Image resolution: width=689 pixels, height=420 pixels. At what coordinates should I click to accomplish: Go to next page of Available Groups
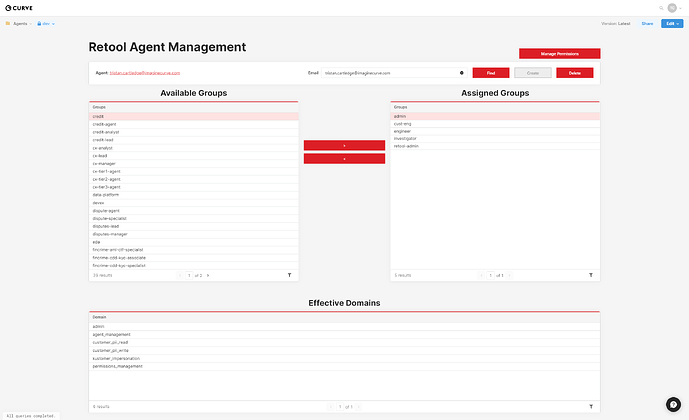[208, 275]
